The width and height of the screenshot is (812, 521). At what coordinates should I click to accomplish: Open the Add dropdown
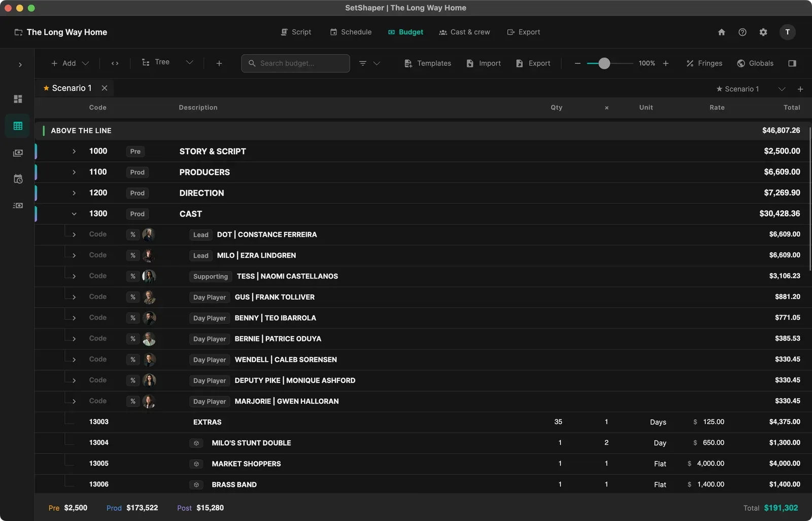[70, 63]
